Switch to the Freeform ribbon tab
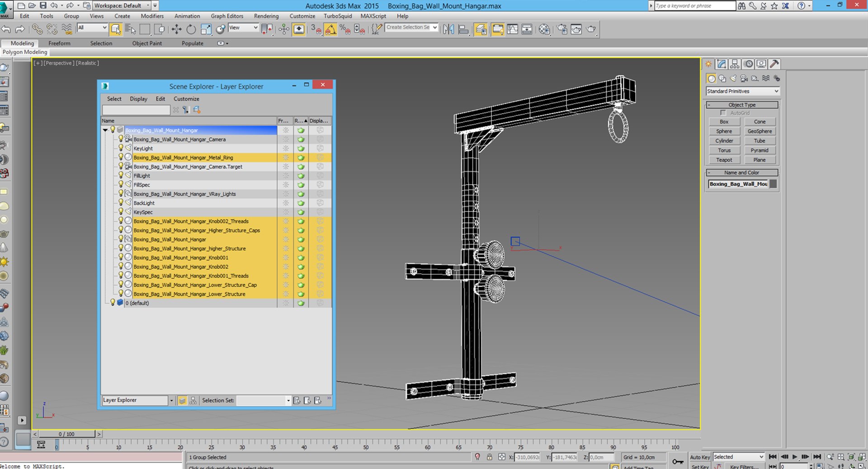This screenshot has height=469, width=868. coord(59,43)
